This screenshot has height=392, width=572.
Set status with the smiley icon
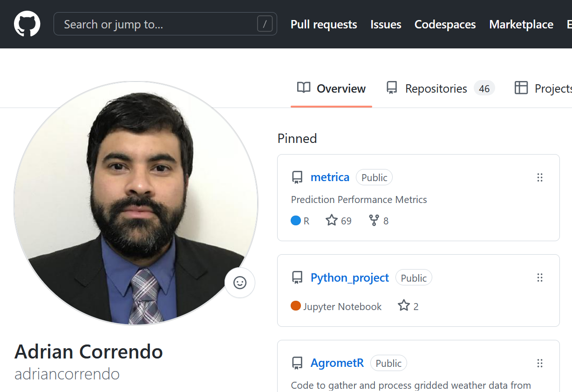click(x=240, y=283)
